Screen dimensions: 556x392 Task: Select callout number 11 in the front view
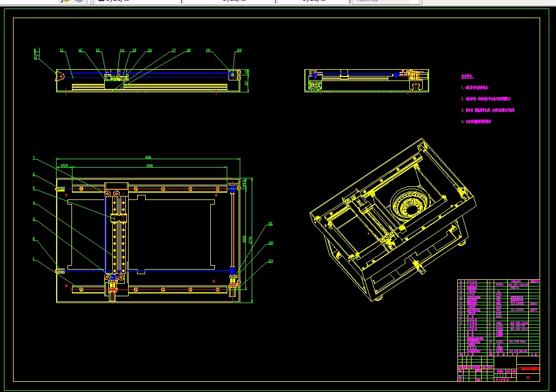(x=62, y=50)
